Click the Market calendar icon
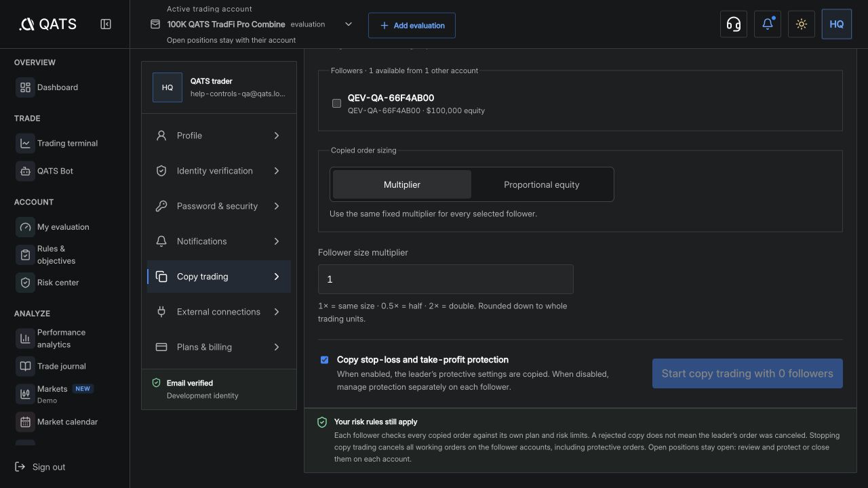The width and height of the screenshot is (868, 488). coord(25,422)
